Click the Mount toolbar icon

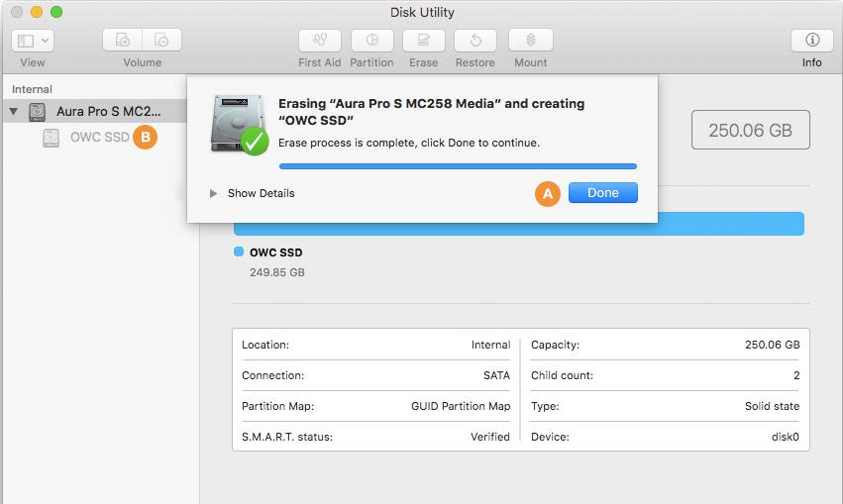coord(531,41)
